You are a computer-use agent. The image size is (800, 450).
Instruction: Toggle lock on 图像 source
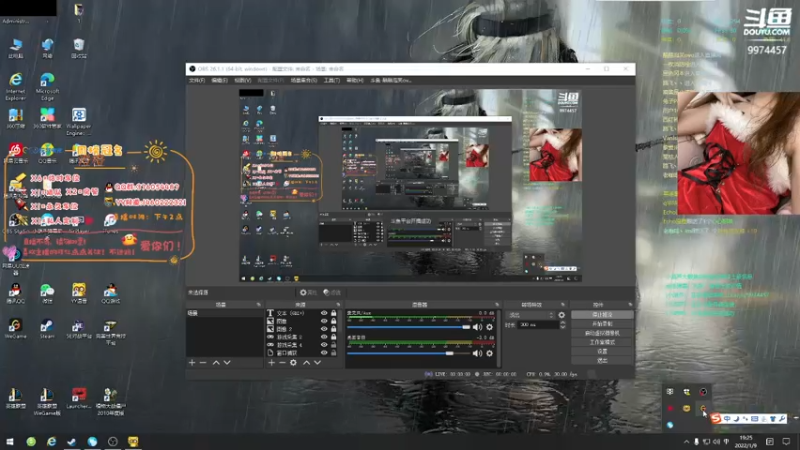point(334,321)
